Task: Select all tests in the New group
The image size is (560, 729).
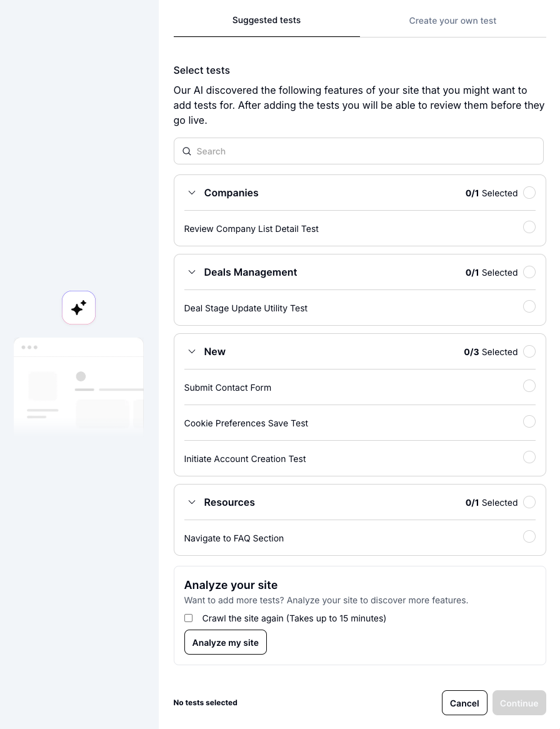Action: (x=529, y=351)
